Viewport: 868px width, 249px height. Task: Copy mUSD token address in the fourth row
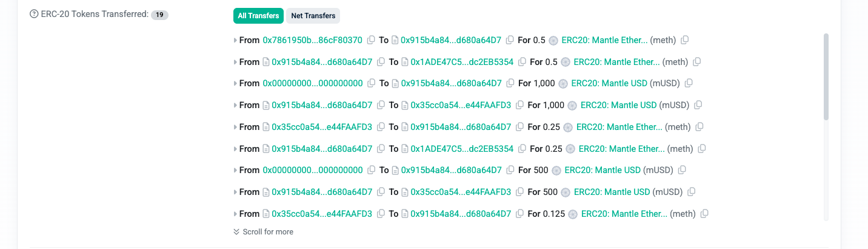point(698,105)
